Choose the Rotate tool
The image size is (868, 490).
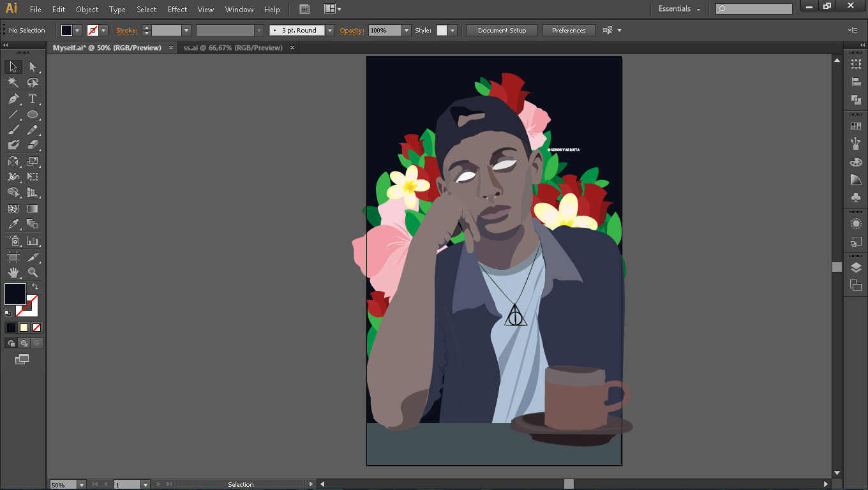pyautogui.click(x=13, y=161)
